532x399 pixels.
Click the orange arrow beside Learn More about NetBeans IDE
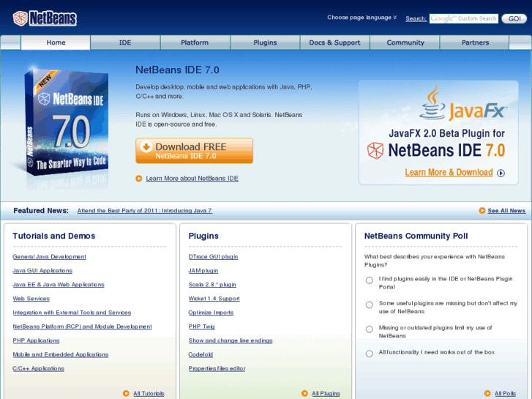tap(139, 179)
